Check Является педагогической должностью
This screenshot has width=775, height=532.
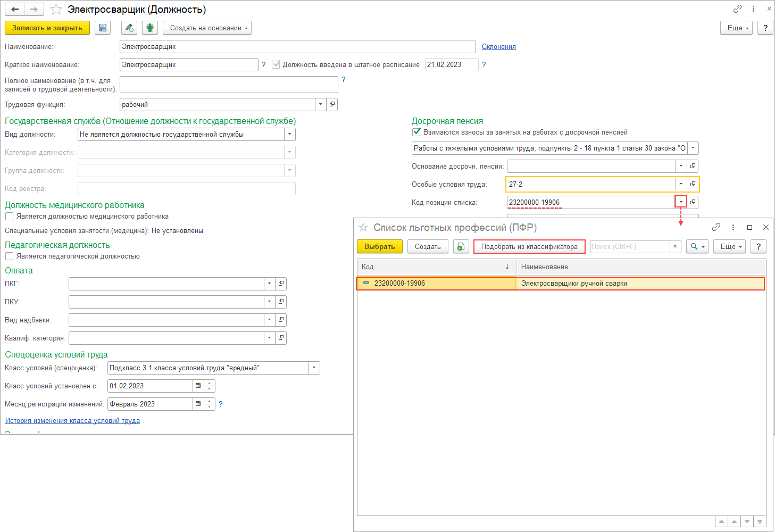point(9,256)
